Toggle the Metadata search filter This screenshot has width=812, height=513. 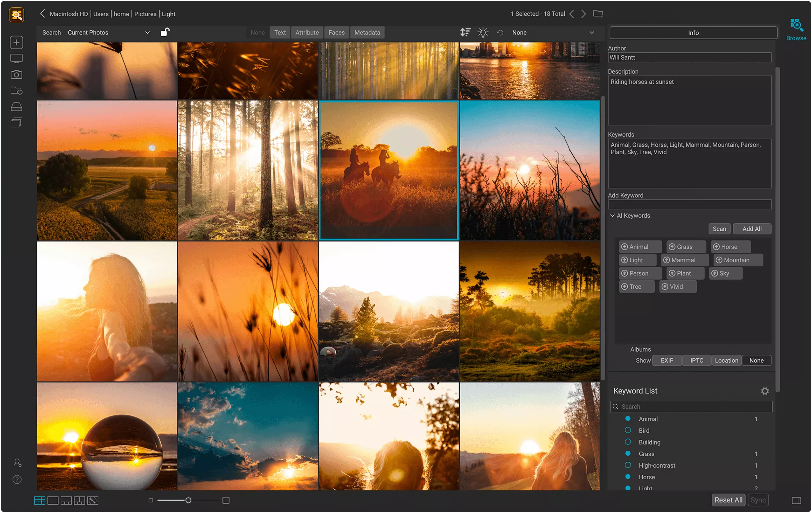click(x=366, y=33)
